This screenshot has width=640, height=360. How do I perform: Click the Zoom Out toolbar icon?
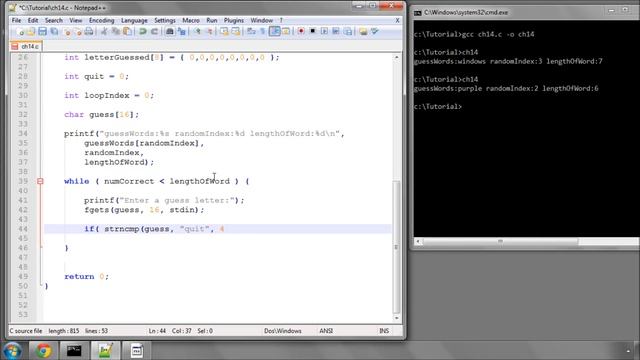(209, 31)
